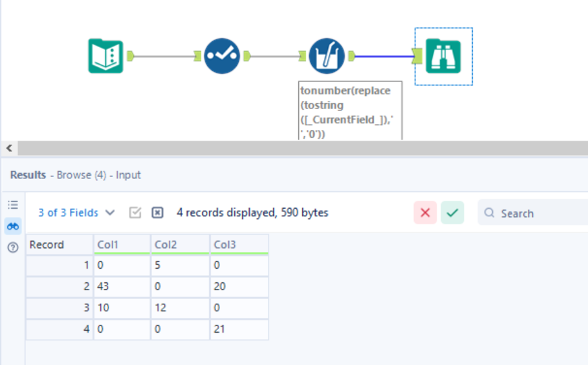The height and width of the screenshot is (365, 588).
Task: Click the canvas horizontal scrollbar track
Action: [302, 148]
